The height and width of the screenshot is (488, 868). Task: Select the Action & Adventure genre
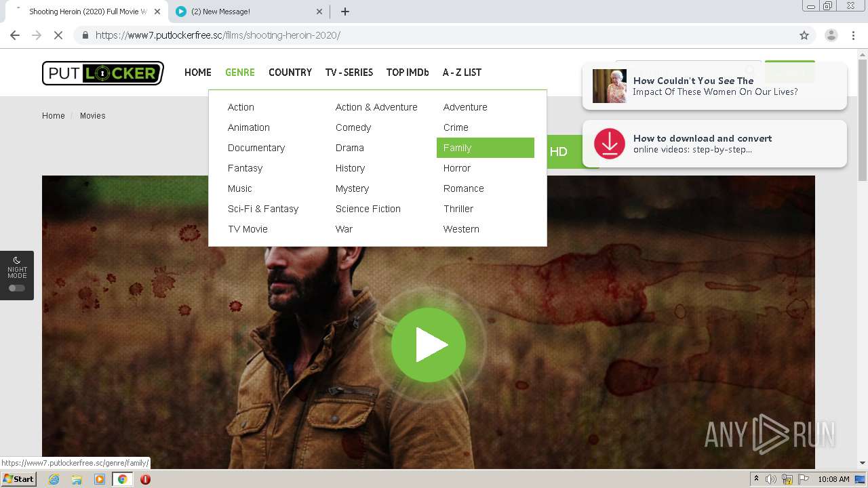(376, 107)
